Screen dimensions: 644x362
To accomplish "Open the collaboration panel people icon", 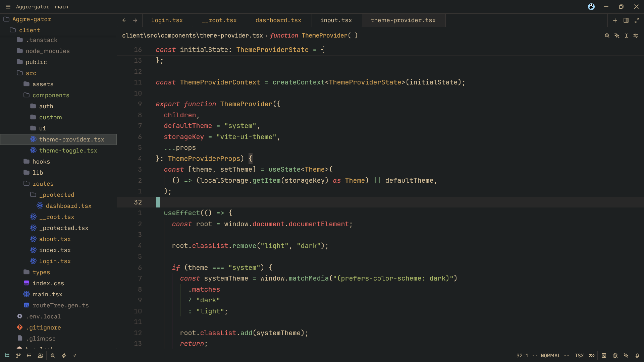I will 40,356.
